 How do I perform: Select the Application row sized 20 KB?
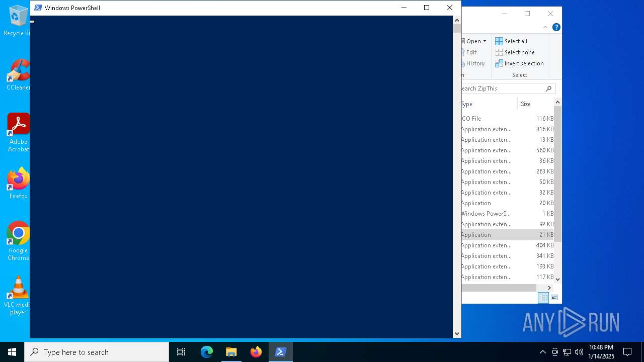508,203
